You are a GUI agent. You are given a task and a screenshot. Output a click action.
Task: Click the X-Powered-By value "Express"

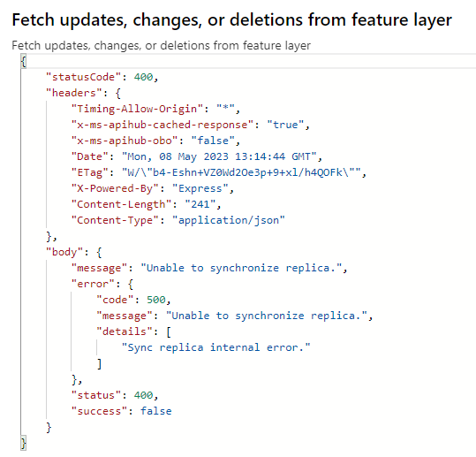click(200, 188)
